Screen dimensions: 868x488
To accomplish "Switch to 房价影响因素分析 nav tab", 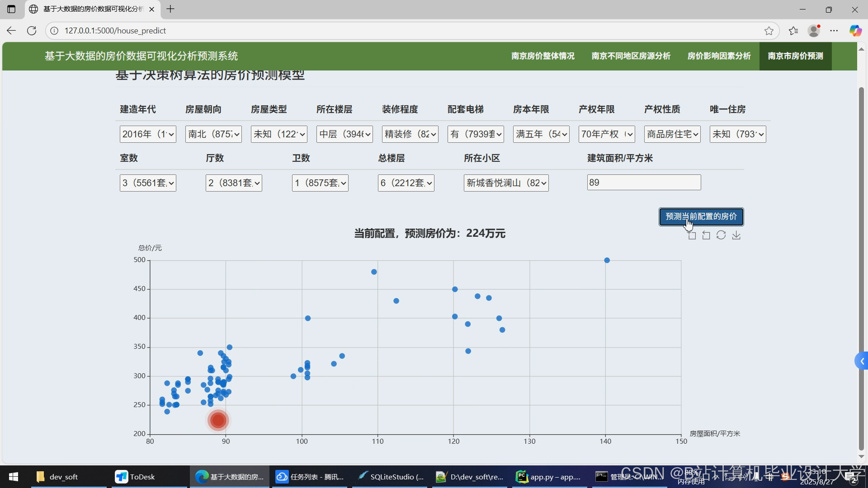I will [719, 56].
